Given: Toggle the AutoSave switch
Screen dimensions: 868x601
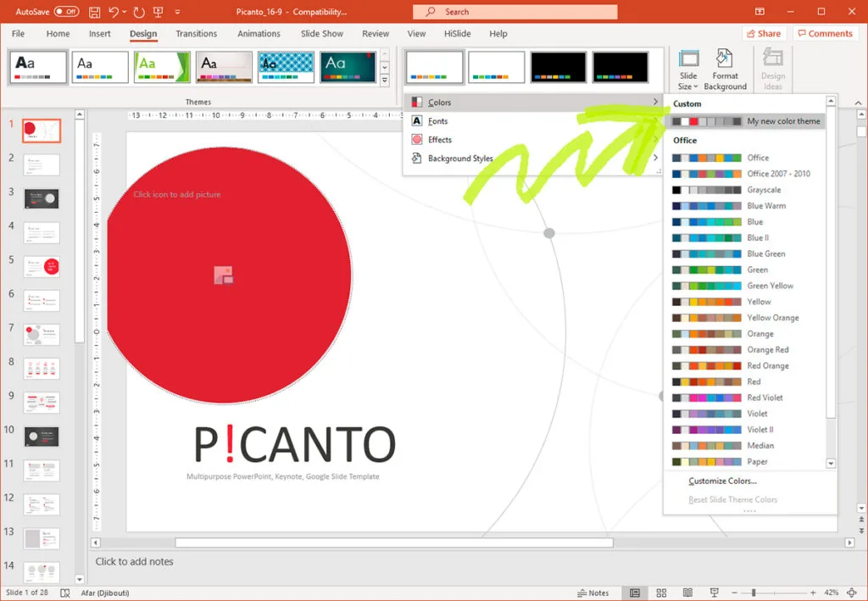Looking at the screenshot, I should tap(66, 12).
